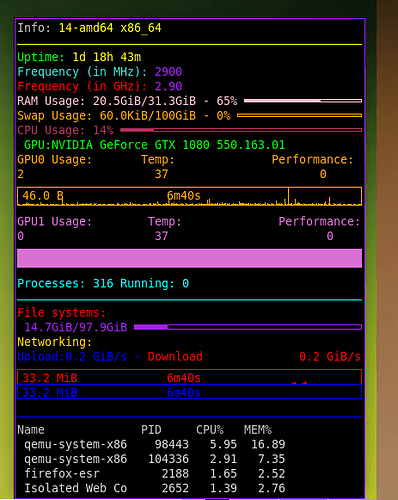Viewport: 398px width, 500px height.
Task: Click the download speed 0.2 GiB/s
Action: coord(330,357)
